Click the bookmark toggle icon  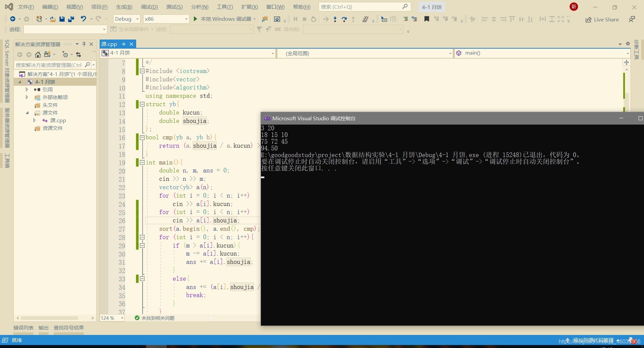[x=427, y=19]
